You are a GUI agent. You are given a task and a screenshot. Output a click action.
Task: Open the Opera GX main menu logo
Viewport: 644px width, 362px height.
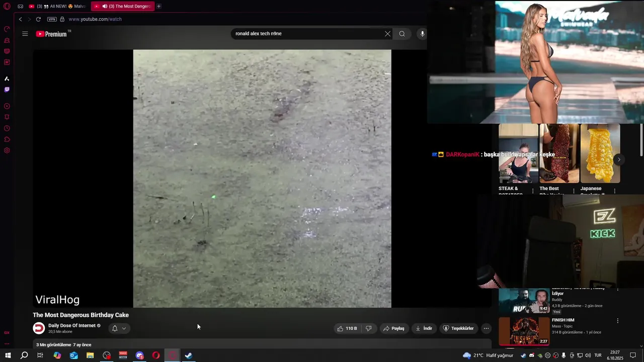tap(7, 7)
